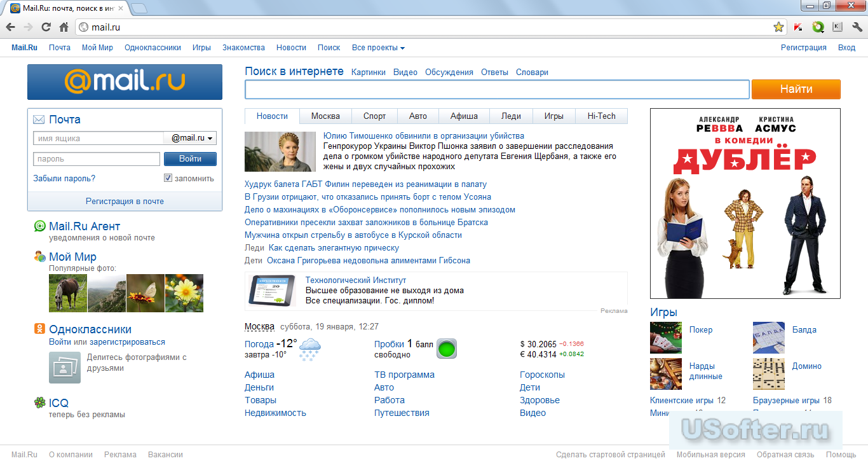
Task: Open the Chrome wrench menu
Action: (x=857, y=27)
